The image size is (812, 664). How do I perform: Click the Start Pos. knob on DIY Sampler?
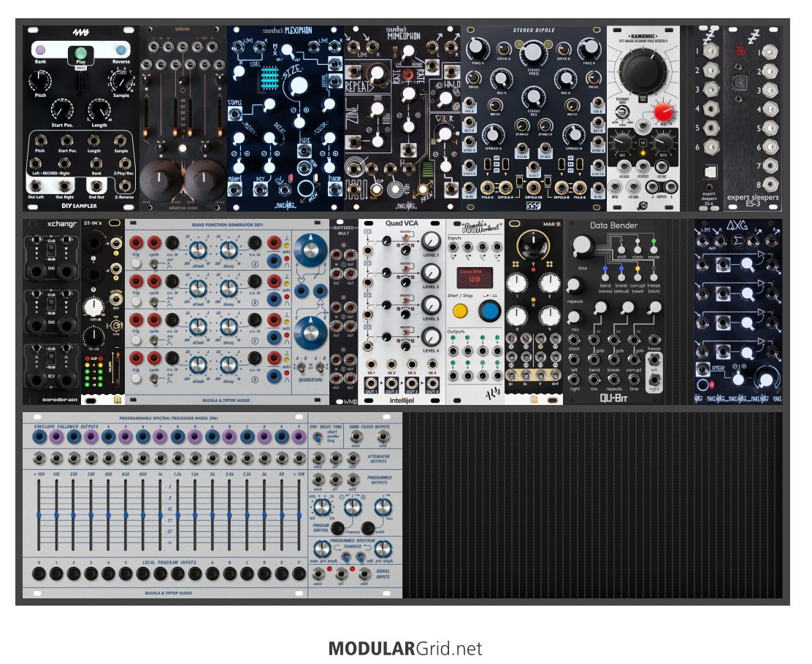pyautogui.click(x=62, y=110)
